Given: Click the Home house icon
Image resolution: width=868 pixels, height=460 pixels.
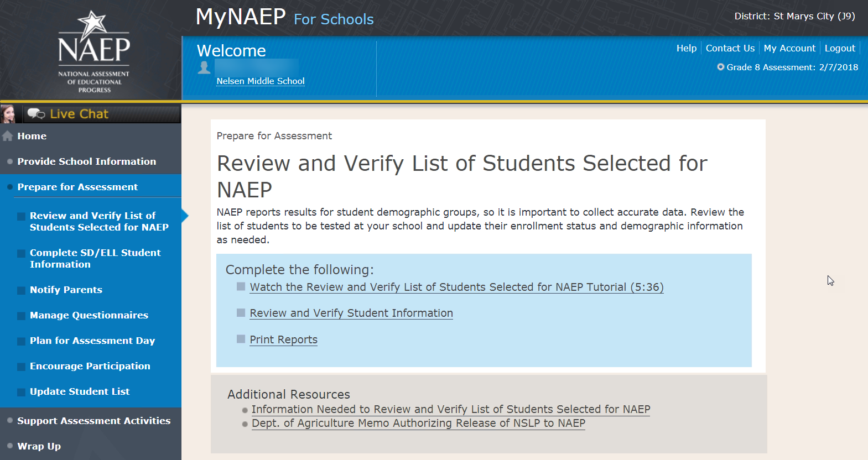Looking at the screenshot, I should [x=8, y=136].
